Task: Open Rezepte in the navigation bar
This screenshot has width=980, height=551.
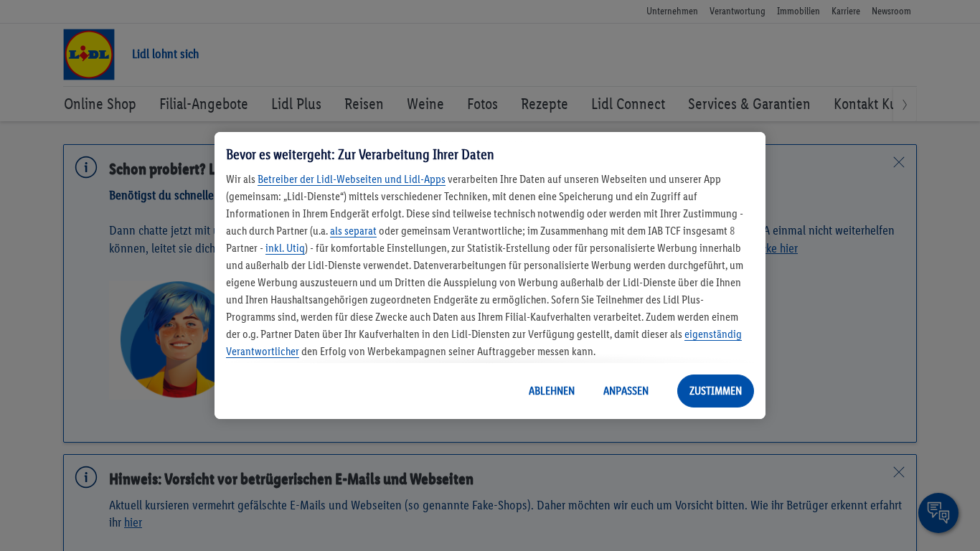Action: pos(545,105)
